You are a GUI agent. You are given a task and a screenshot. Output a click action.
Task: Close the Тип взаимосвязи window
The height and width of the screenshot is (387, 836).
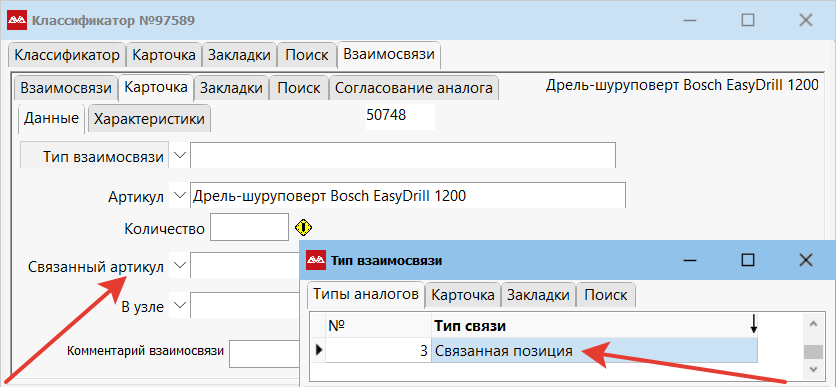[806, 260]
